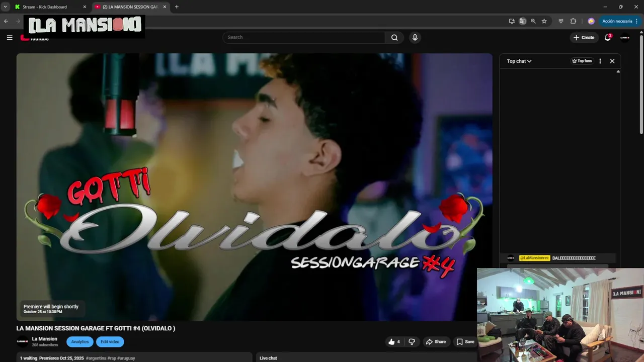
Task: Click the #argentina hashtag
Action: point(96,358)
